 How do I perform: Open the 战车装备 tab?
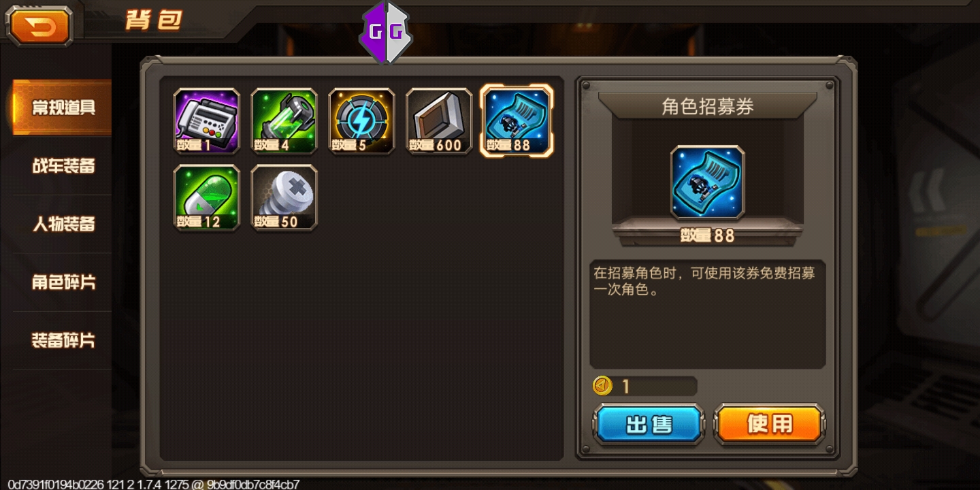click(62, 165)
